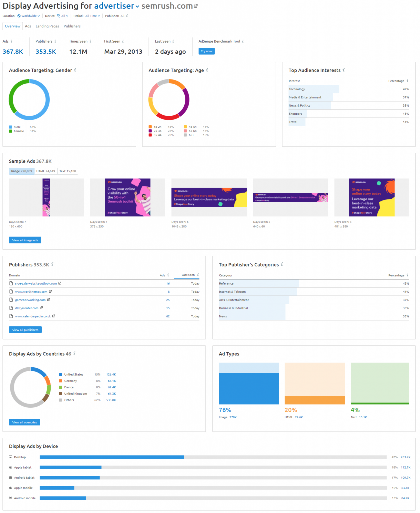Viewport: 420px width, 513px height.
Task: Open the 263.7K Desktop ads link
Action: (405, 457)
